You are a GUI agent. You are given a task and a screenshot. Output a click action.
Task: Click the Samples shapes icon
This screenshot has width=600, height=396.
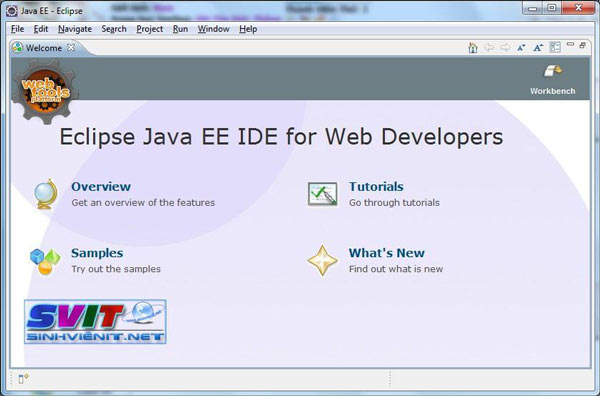tap(45, 261)
